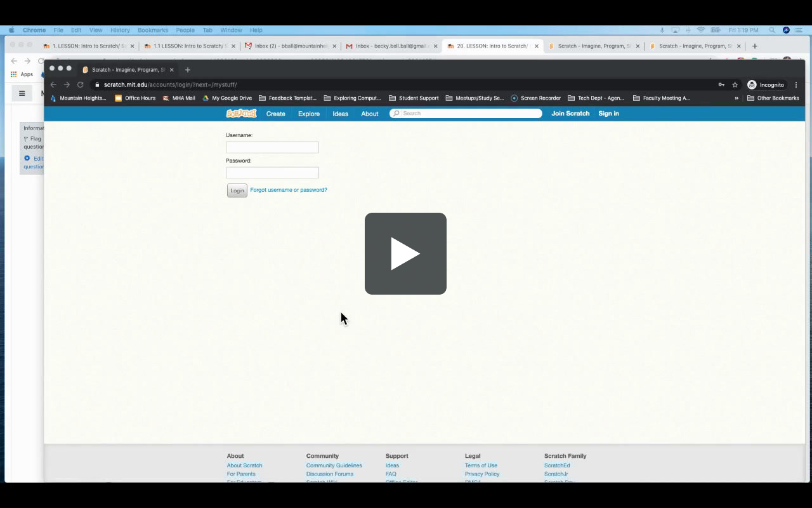812x508 pixels.
Task: Open the Student Support bookmark folder
Action: (x=414, y=98)
